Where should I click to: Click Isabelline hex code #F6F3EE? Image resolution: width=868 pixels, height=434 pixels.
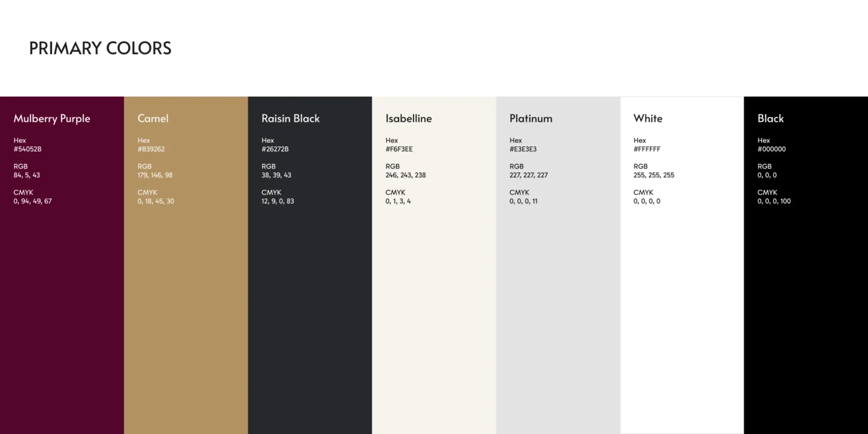pyautogui.click(x=399, y=149)
